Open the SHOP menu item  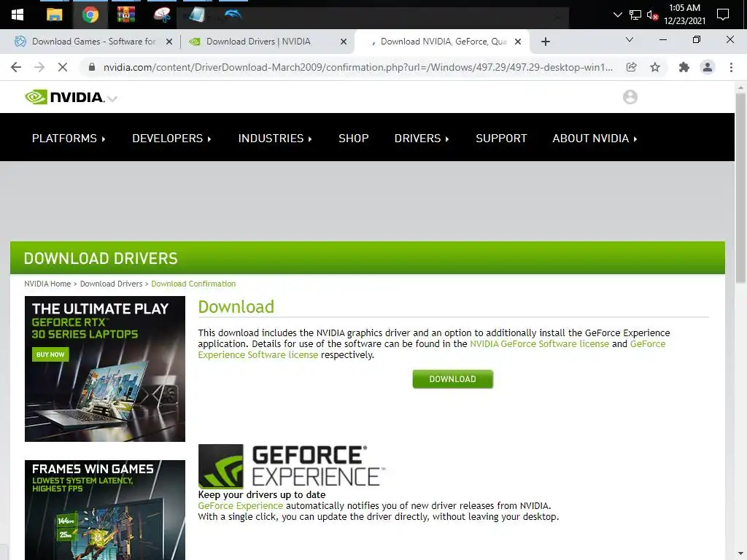[354, 139]
